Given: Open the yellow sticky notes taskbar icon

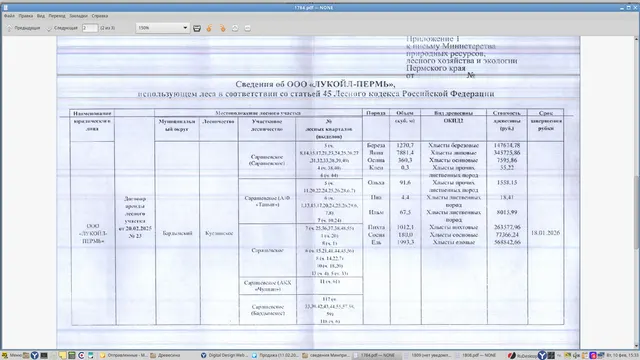Looking at the screenshot, I should tap(62, 356).
